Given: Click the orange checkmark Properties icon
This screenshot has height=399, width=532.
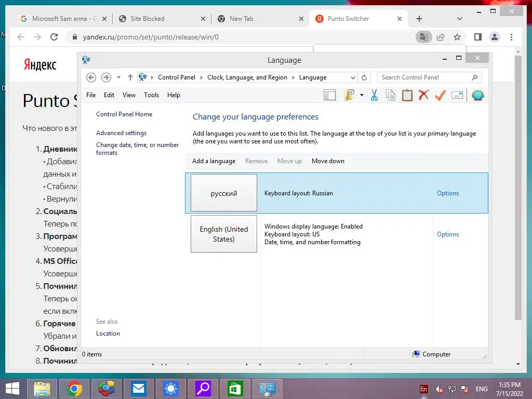Looking at the screenshot, I should coord(440,96).
